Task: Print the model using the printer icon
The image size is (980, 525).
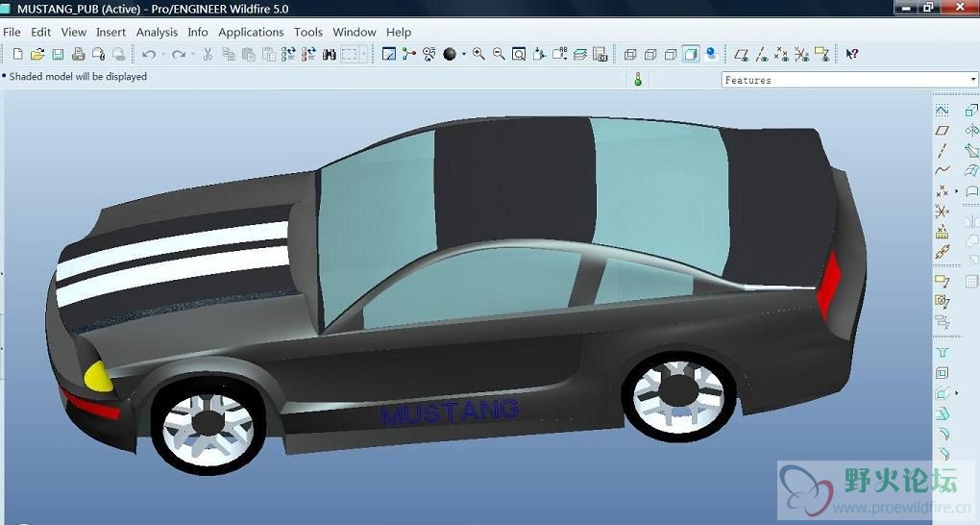Action: (78, 55)
